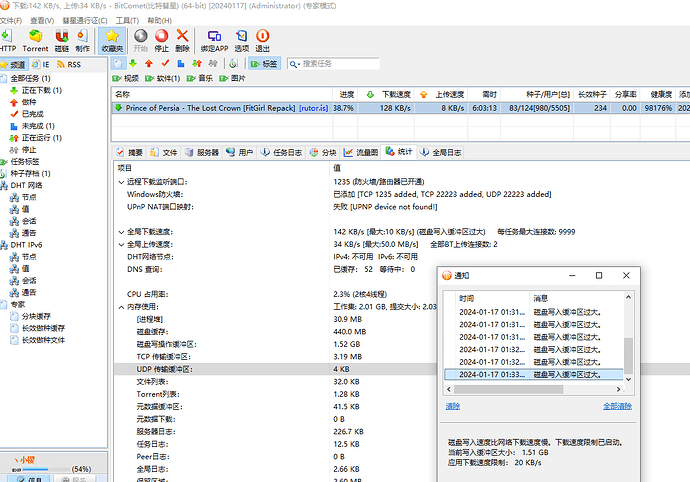Viewport: 690px width, 482px height.
Task: Click the bind APP (绑定APP) icon
Action: tap(214, 40)
